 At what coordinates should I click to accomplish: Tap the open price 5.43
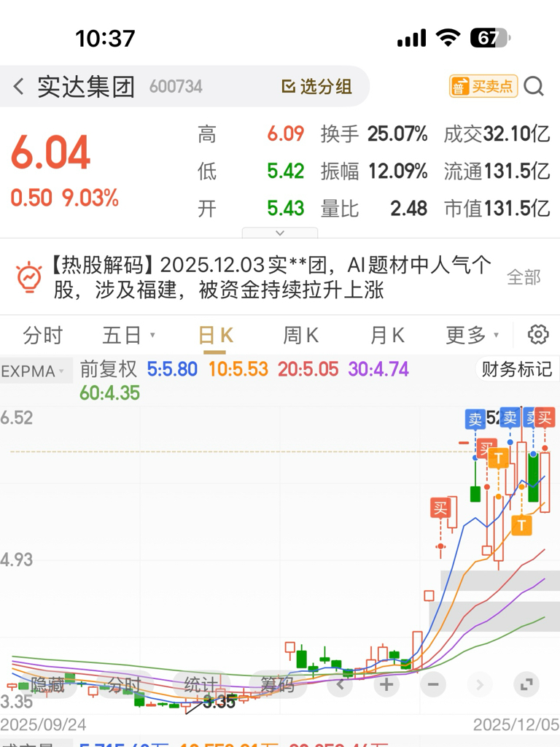(285, 208)
